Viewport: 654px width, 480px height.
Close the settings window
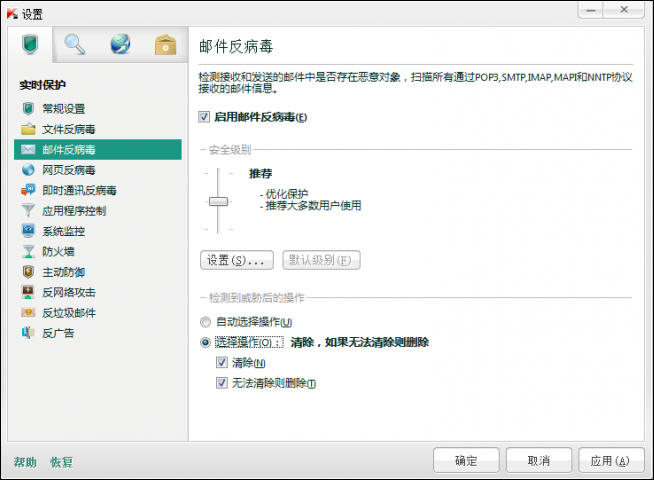624,10
